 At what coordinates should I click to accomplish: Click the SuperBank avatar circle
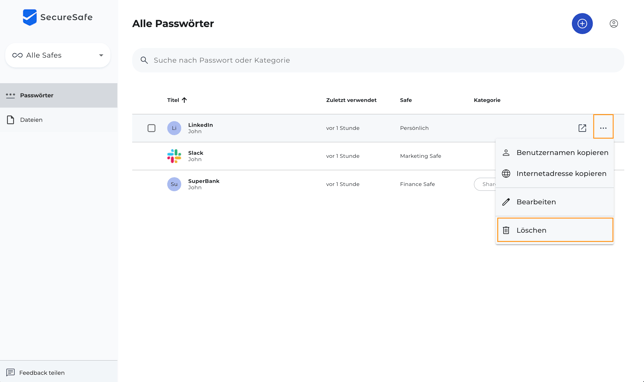174,184
